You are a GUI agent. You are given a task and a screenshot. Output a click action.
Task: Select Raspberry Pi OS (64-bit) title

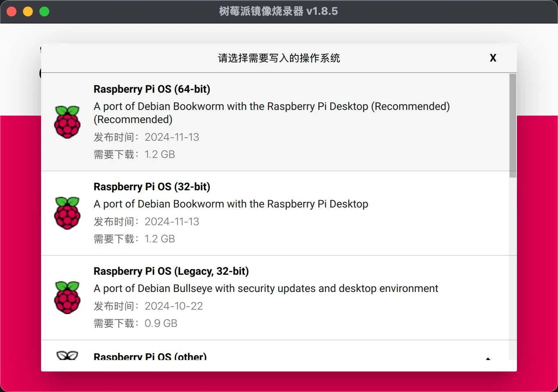tap(152, 89)
